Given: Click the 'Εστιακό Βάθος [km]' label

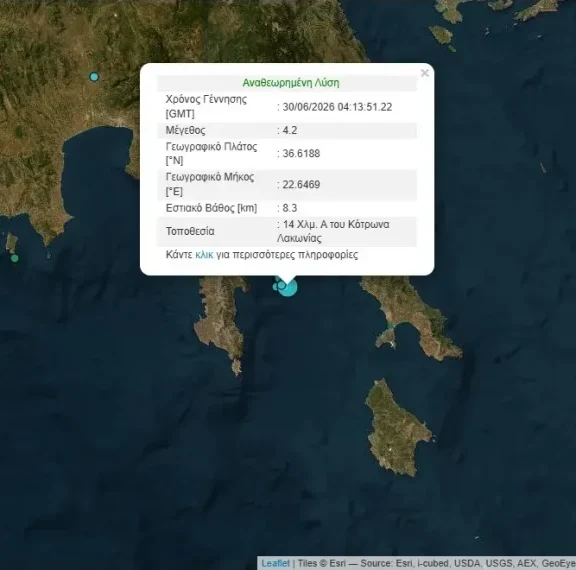Looking at the screenshot, I should point(211,208).
